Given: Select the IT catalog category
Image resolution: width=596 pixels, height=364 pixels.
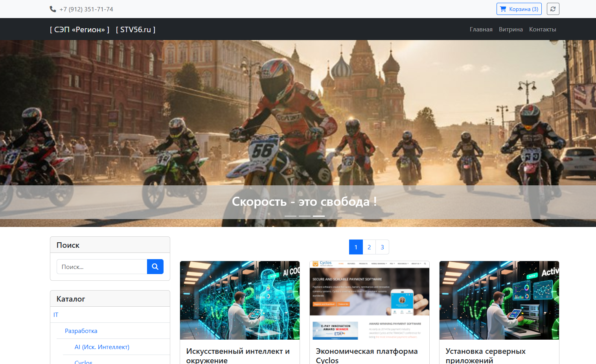Looking at the screenshot, I should 56,315.
